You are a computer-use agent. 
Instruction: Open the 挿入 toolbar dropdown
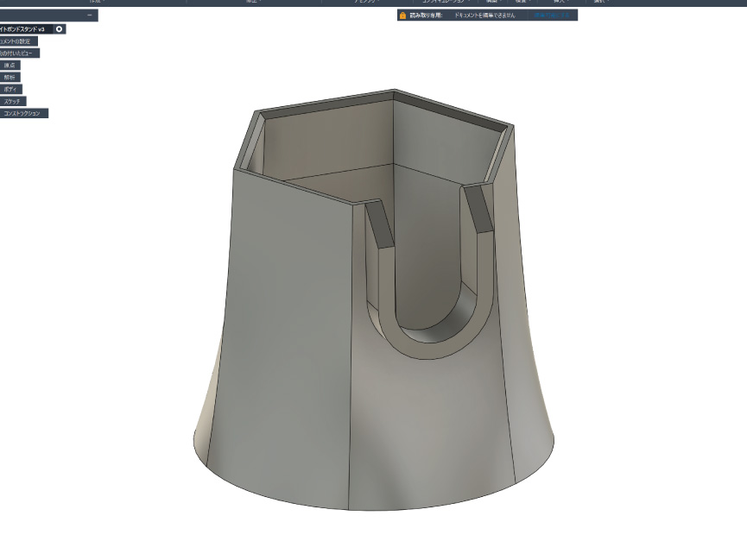(x=560, y=2)
